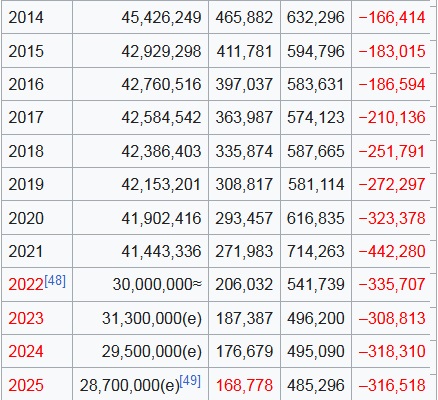The height and width of the screenshot is (400, 438).
Task: Open the red 2023 year link
Action: (x=26, y=318)
